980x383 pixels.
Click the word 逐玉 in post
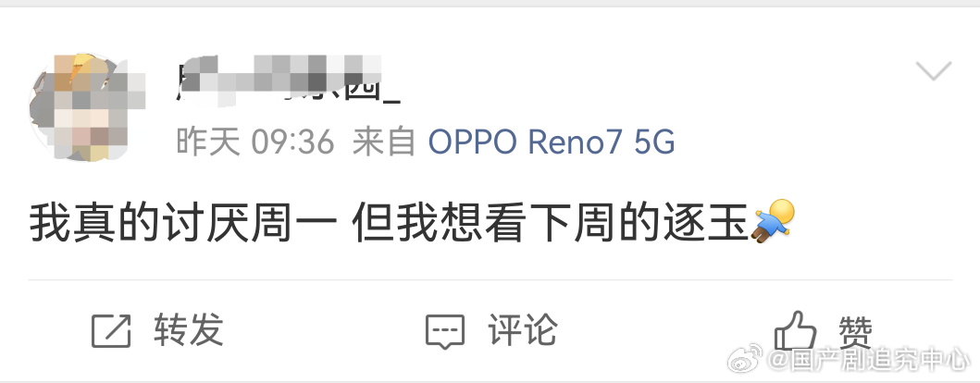pos(706,224)
